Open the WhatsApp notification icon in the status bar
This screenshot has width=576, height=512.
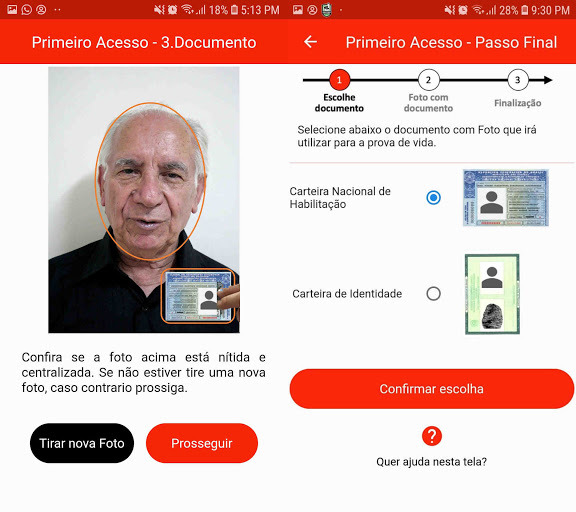[26, 10]
